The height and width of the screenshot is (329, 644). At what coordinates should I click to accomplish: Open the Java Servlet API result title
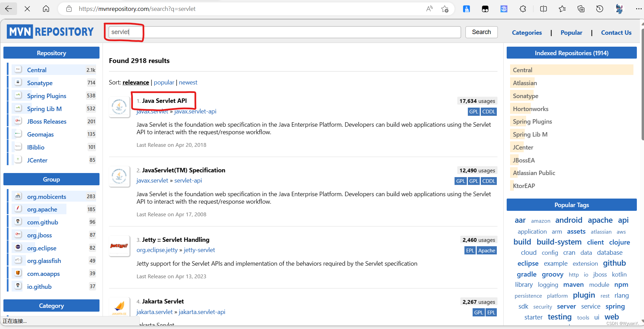tap(164, 101)
